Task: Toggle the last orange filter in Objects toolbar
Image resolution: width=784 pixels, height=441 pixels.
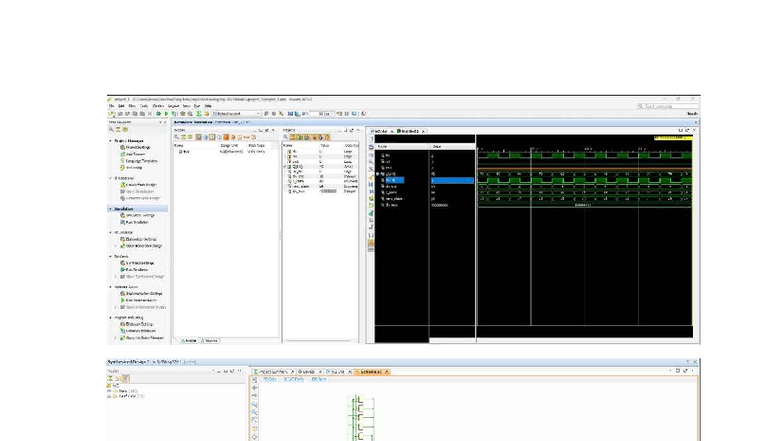Action: [326, 137]
